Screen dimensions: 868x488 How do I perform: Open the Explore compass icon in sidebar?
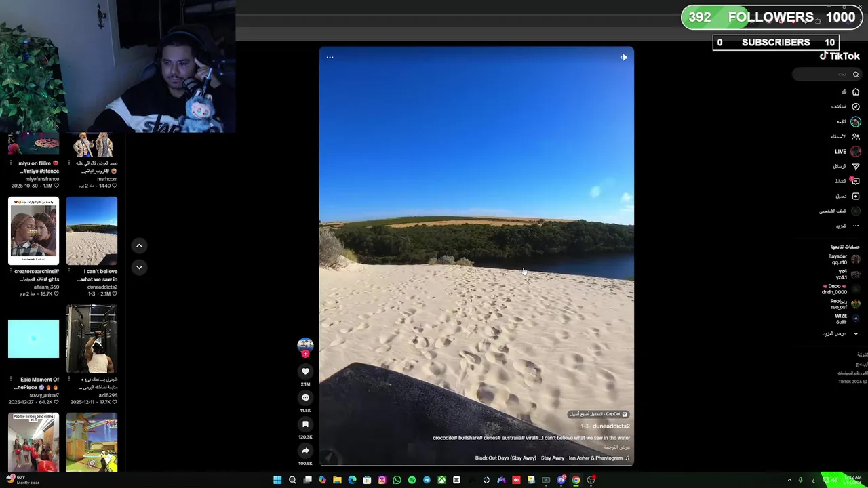click(856, 106)
